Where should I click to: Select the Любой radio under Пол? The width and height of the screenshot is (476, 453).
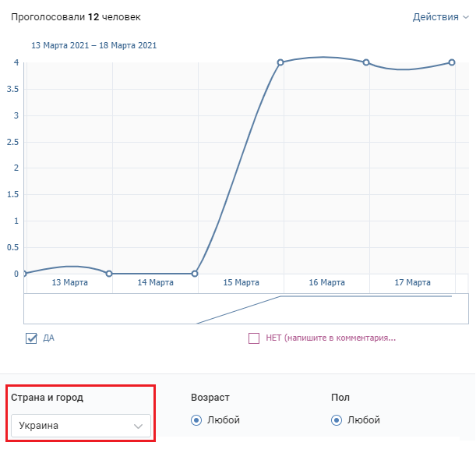pos(337,420)
